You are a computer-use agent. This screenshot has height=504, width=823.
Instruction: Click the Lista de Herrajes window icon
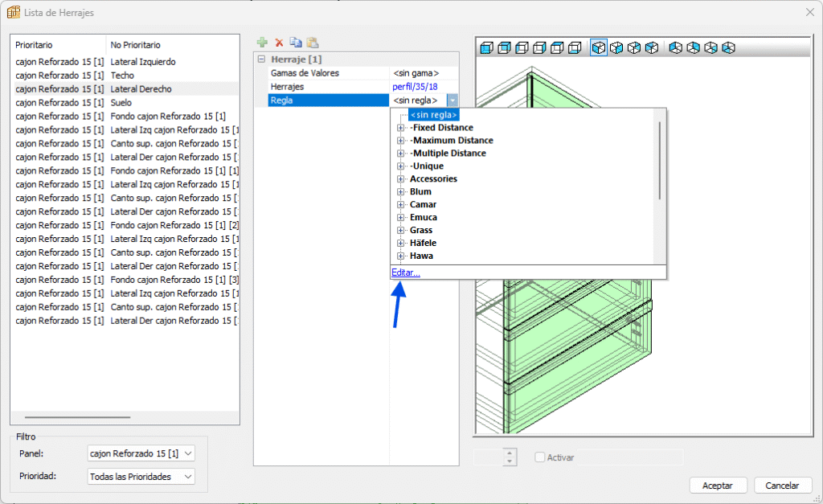[x=14, y=11]
